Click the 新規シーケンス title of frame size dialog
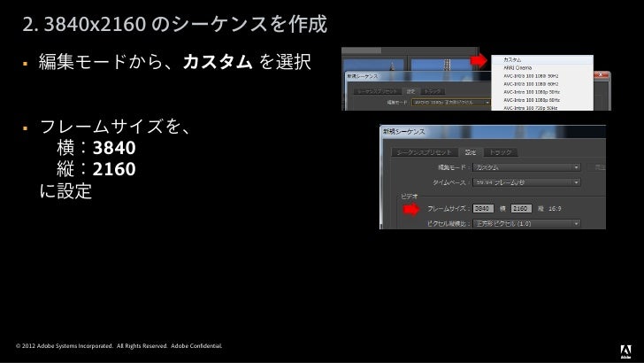 [403, 132]
